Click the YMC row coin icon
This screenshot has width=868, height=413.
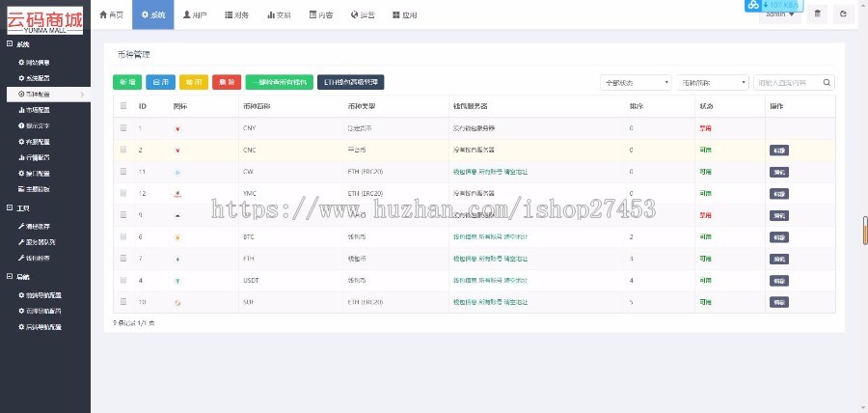pyautogui.click(x=177, y=194)
